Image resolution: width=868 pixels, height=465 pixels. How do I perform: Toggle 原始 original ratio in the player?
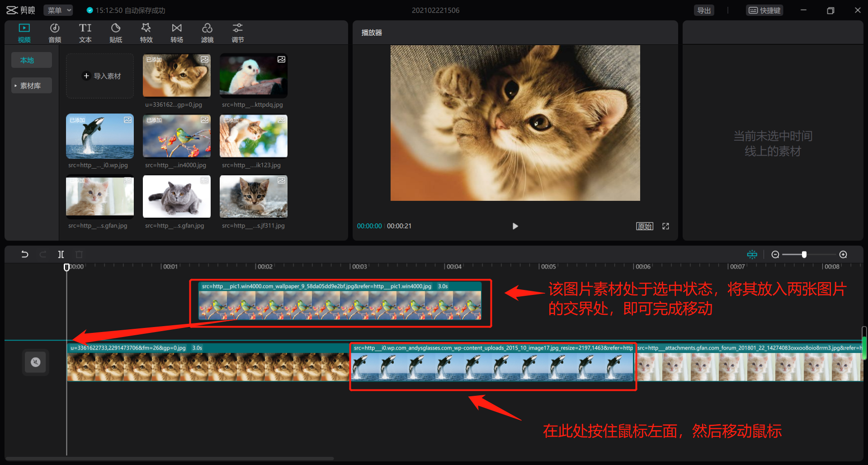[x=645, y=226]
